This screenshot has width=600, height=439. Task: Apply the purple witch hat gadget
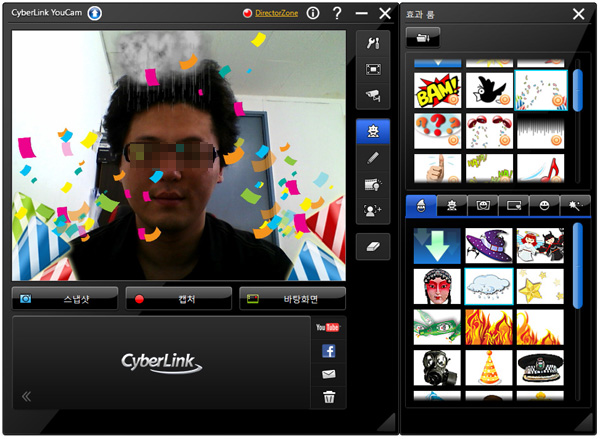(x=489, y=246)
